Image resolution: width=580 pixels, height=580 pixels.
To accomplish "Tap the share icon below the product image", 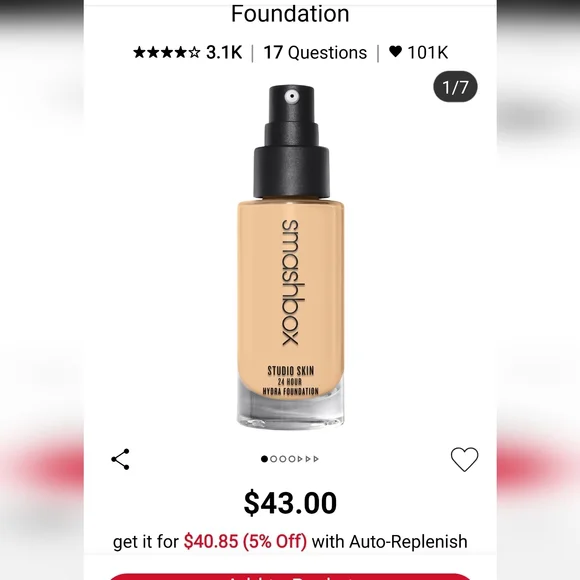I will 120,459.
